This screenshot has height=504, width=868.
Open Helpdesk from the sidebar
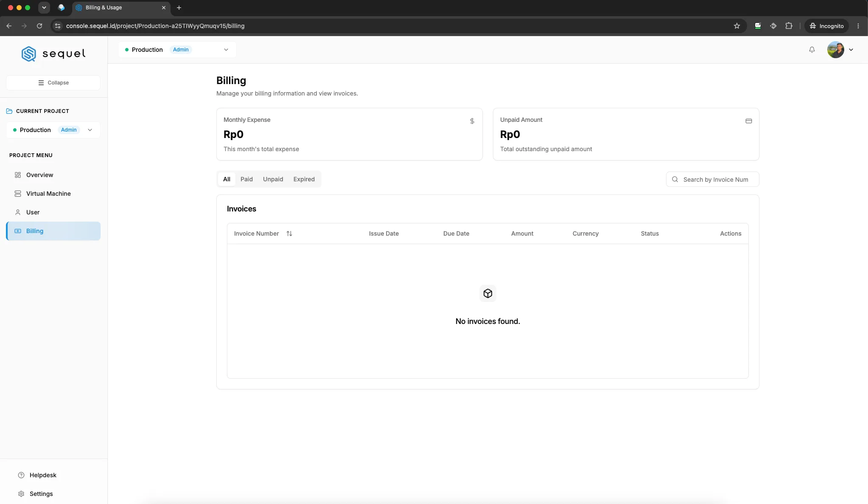42,475
